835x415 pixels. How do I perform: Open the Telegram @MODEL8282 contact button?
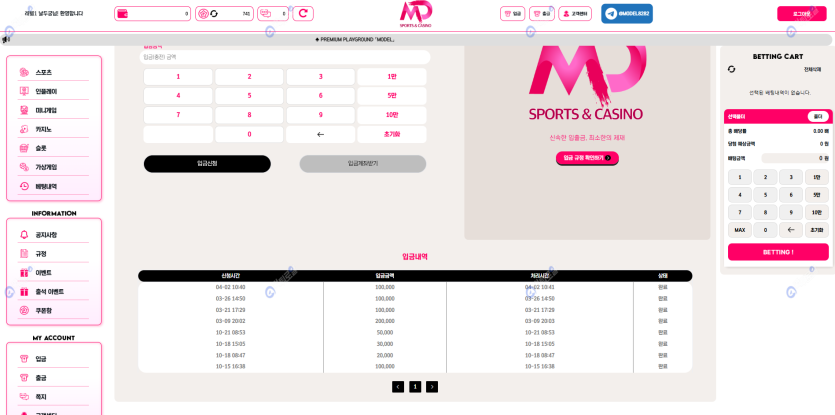point(627,14)
